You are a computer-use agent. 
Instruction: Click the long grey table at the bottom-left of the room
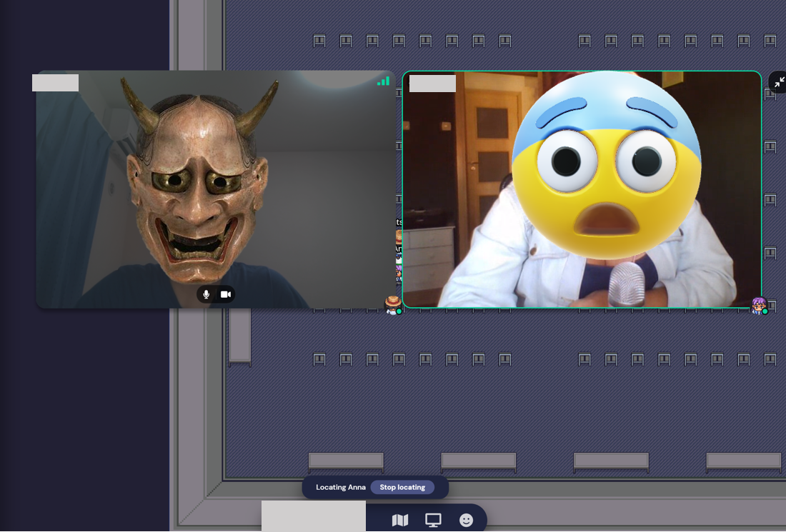pos(346,461)
